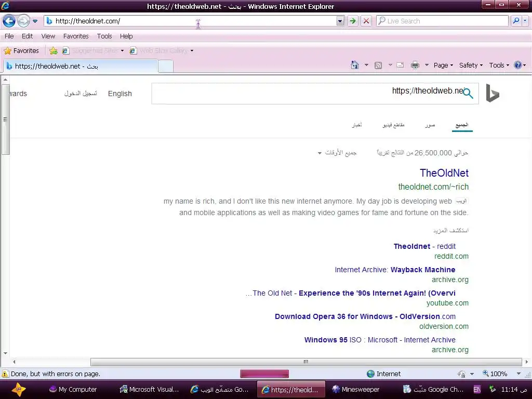The image size is (532, 399).
Task: Expand the Print options dropdown arrow
Action: click(427, 65)
